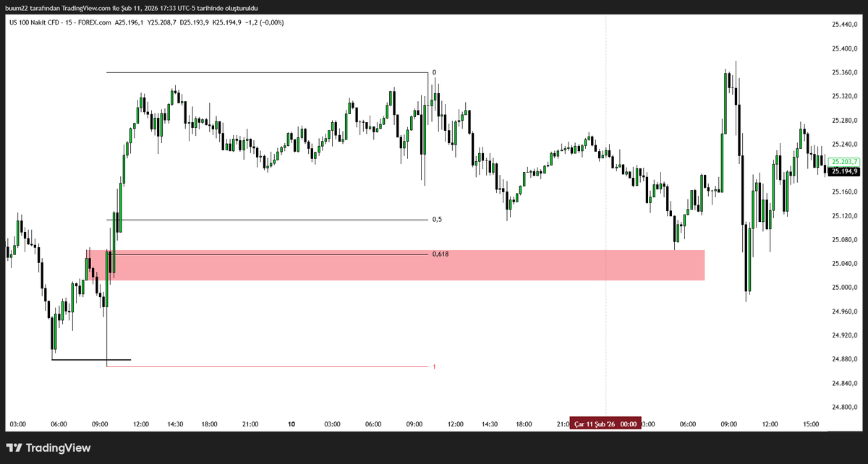This screenshot has width=868, height=464.
Task: Click the US 100 Nakit CFD symbol title
Action: [35, 22]
